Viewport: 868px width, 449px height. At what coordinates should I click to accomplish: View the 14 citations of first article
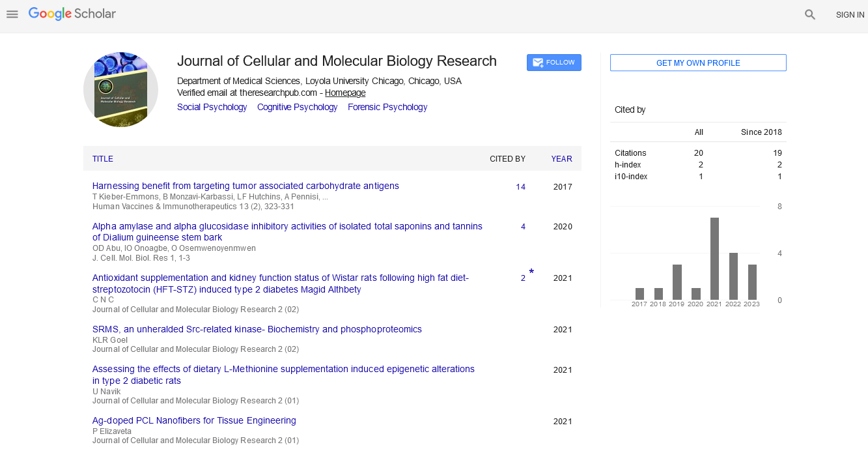[520, 187]
